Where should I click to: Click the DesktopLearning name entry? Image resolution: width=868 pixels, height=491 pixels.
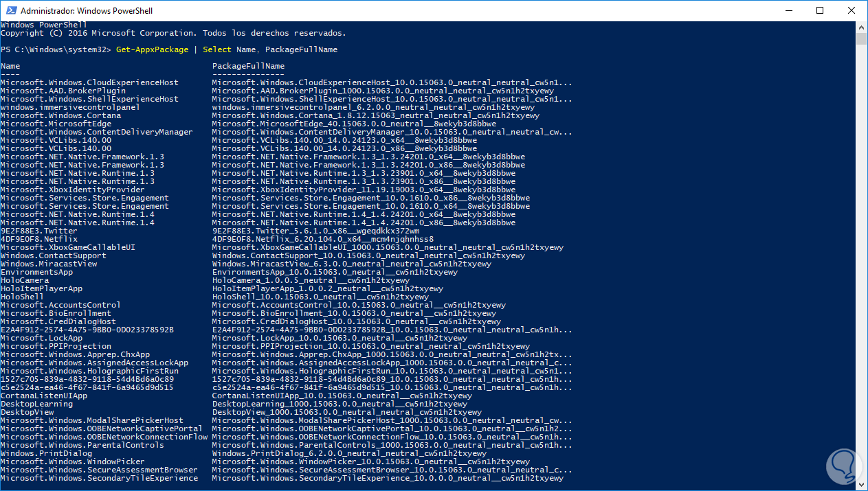36,404
